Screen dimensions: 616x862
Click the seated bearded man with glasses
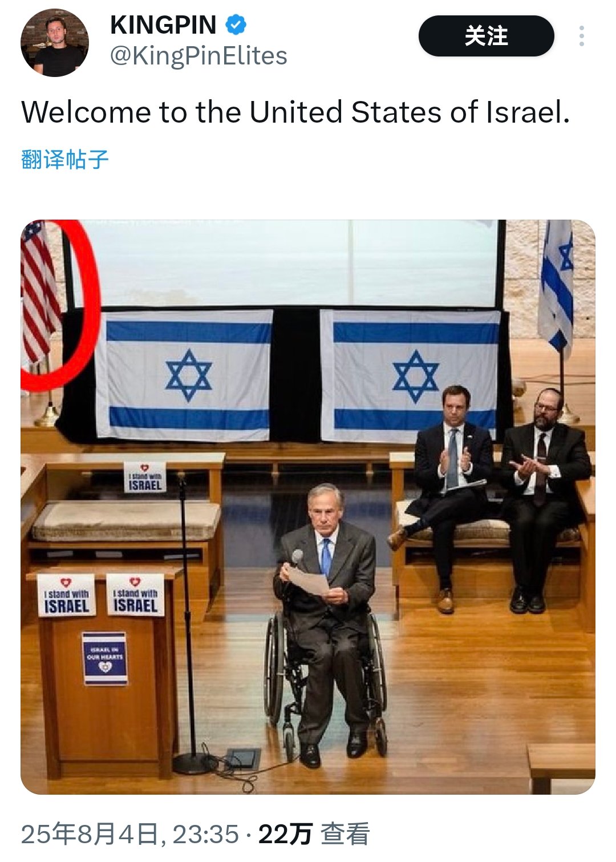(542, 496)
